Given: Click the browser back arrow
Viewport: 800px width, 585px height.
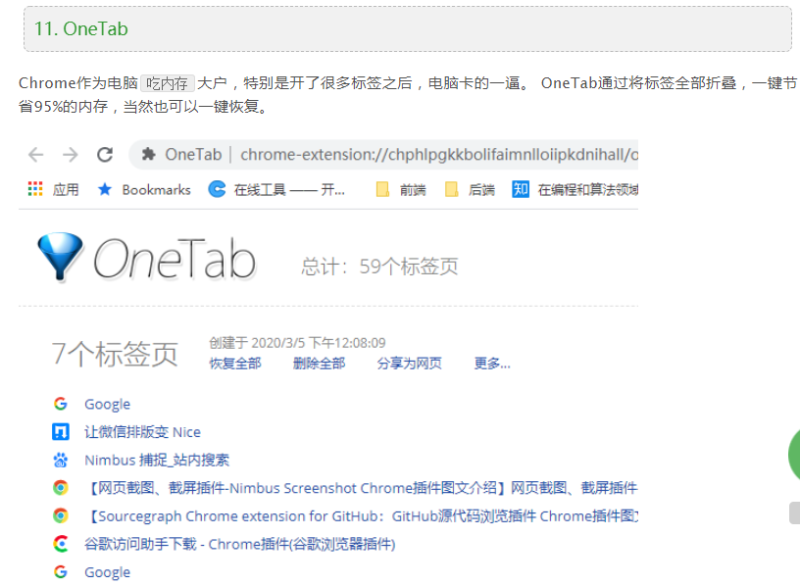Looking at the screenshot, I should (36, 154).
